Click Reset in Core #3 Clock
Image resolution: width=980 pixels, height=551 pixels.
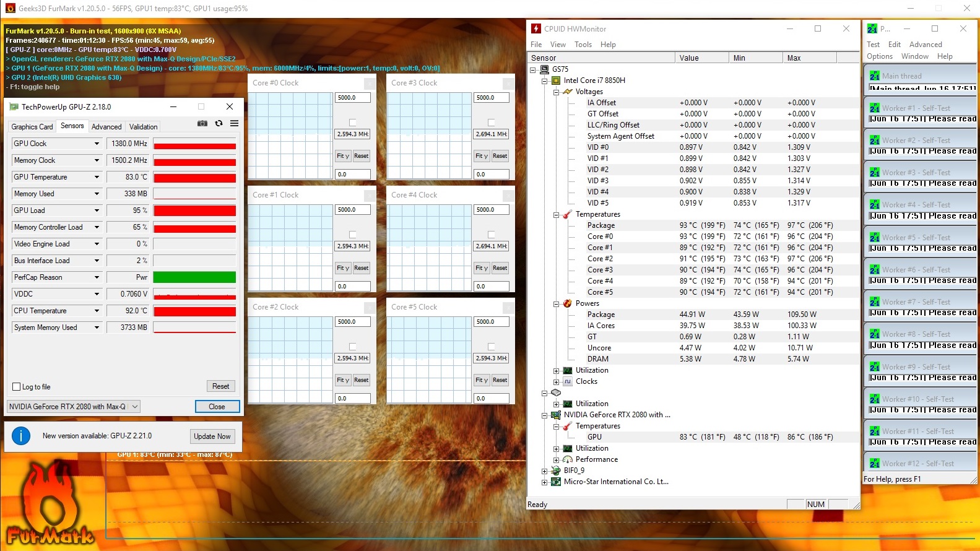[x=500, y=156]
